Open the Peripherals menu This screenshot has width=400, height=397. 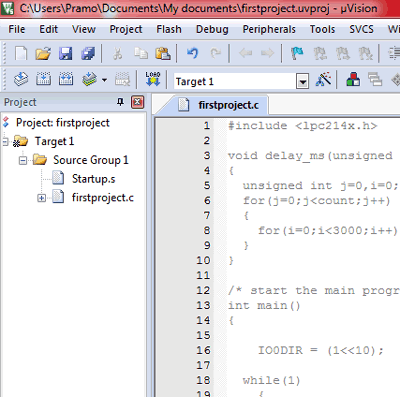[x=269, y=29]
